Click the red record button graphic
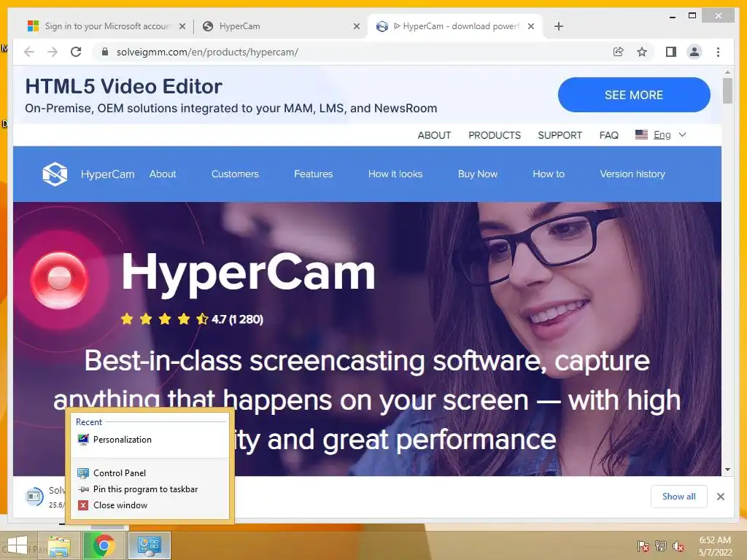The image size is (747, 560). pos(59,279)
